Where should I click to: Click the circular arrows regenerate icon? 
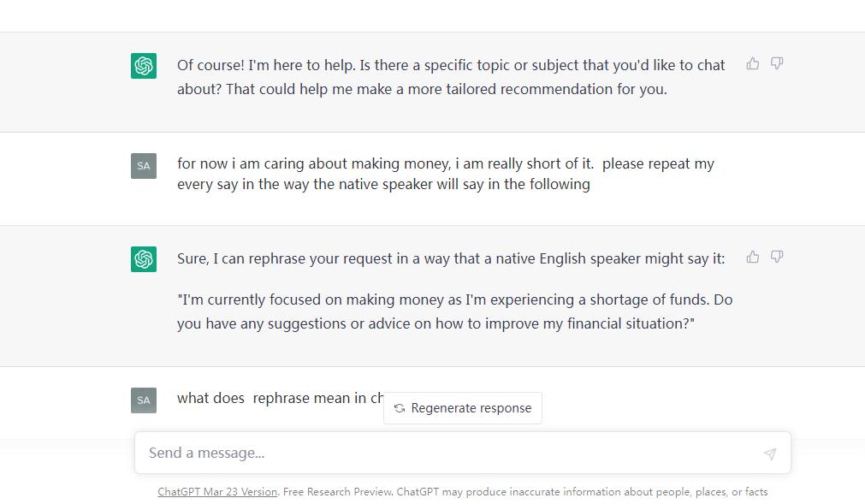tap(400, 408)
